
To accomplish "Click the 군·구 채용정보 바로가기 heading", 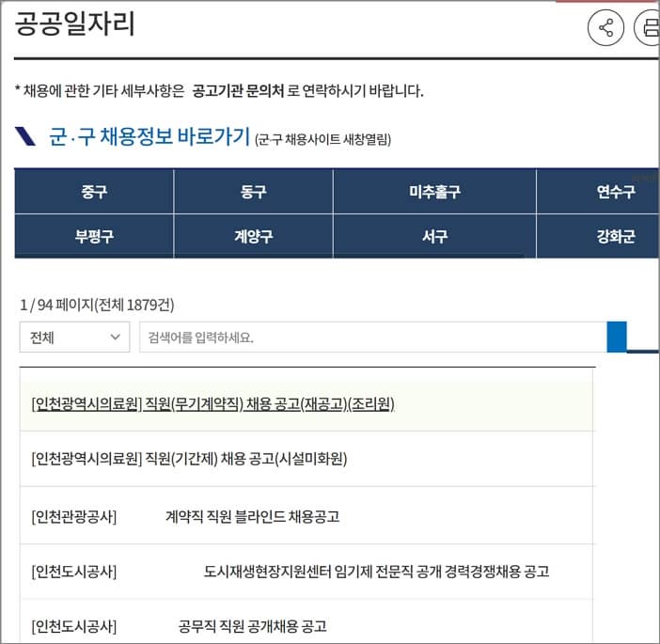I will pyautogui.click(x=149, y=136).
